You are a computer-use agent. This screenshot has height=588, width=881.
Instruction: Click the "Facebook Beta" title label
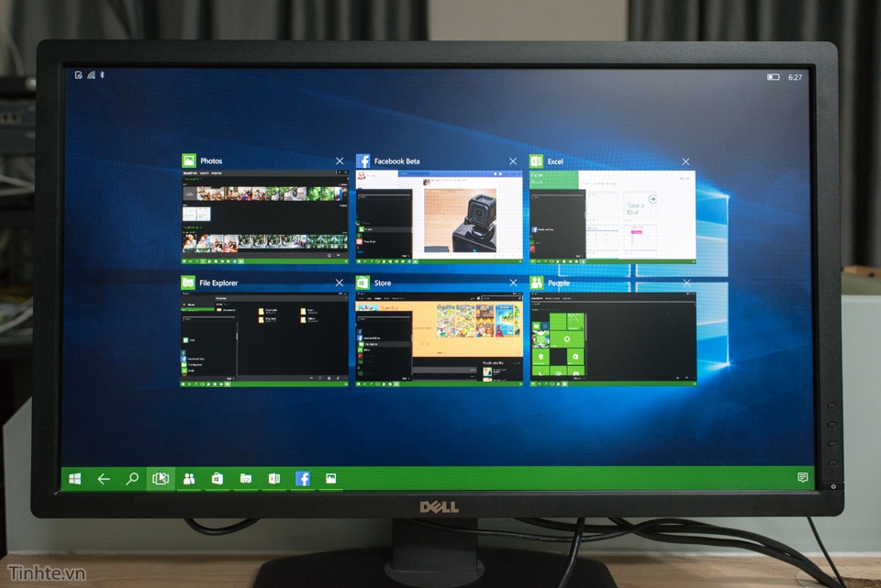click(396, 161)
